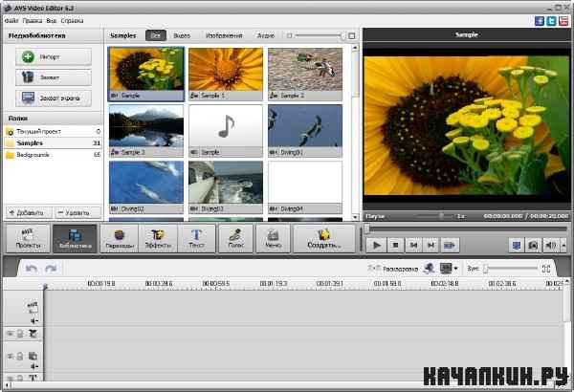Click the preview seek bar

466,229
